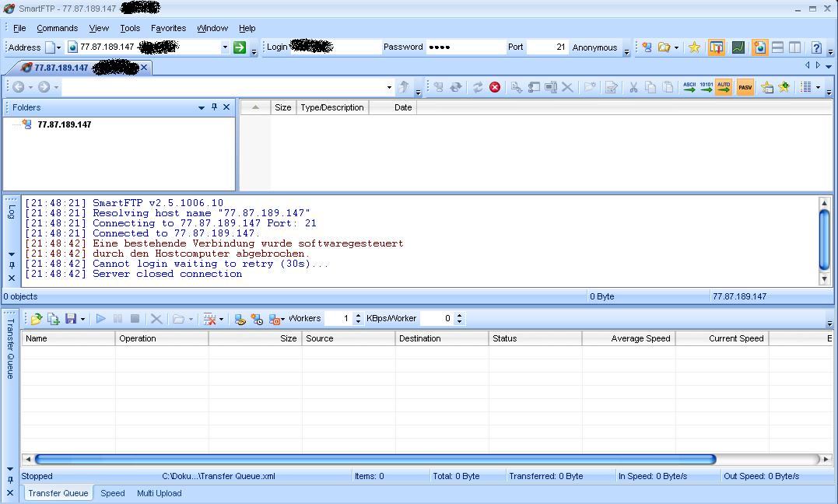Open the Save queue dropdown arrow
The width and height of the screenshot is (838, 504).
click(x=82, y=319)
